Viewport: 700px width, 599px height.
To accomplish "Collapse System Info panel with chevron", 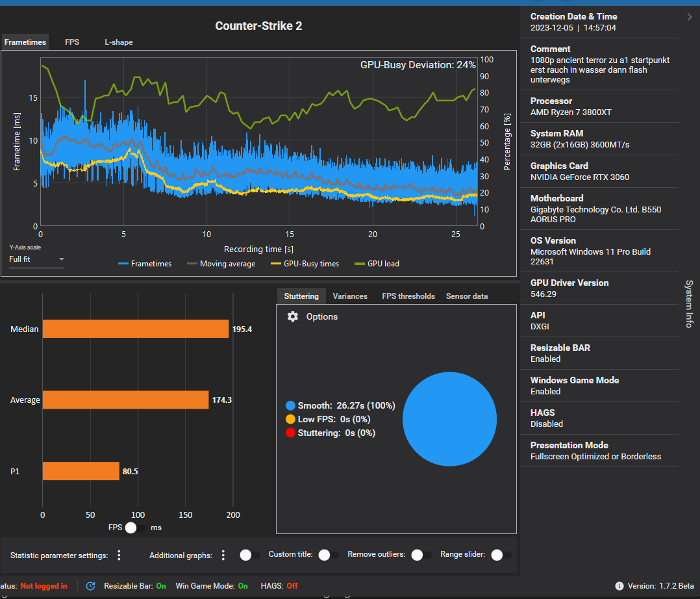I will pyautogui.click(x=690, y=17).
